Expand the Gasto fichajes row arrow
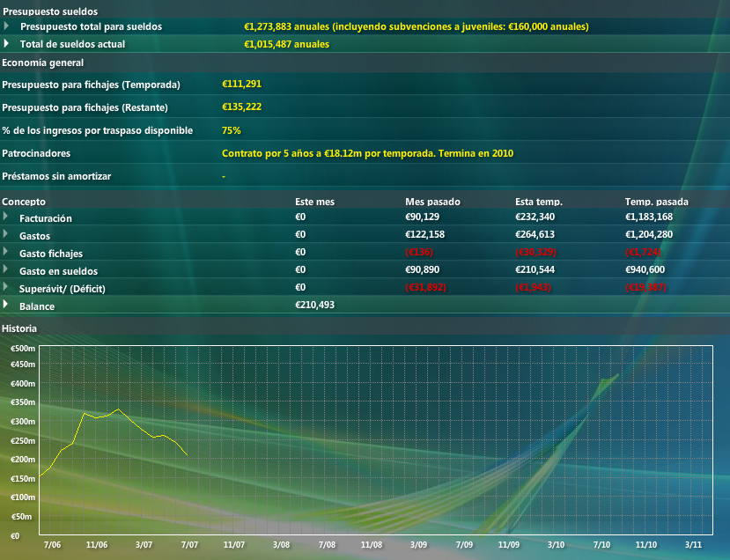Image resolution: width=730 pixels, height=560 pixels. click(x=5, y=251)
